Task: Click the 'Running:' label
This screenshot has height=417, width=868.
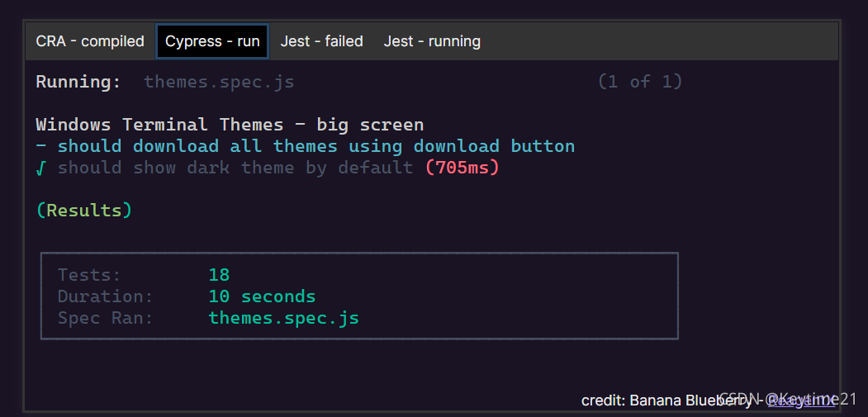Action: click(x=78, y=83)
